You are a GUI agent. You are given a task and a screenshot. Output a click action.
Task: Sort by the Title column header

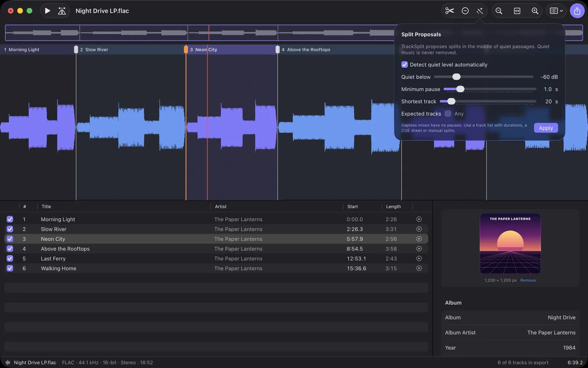pos(46,206)
